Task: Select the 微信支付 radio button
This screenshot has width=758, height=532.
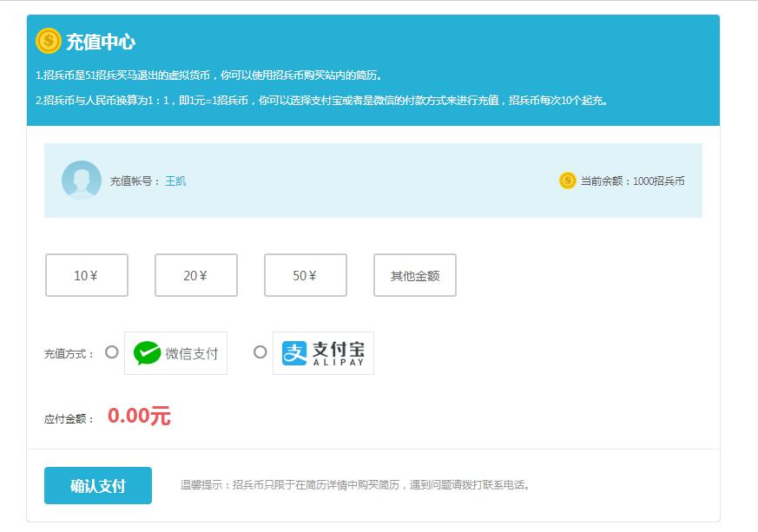Action: 111,352
